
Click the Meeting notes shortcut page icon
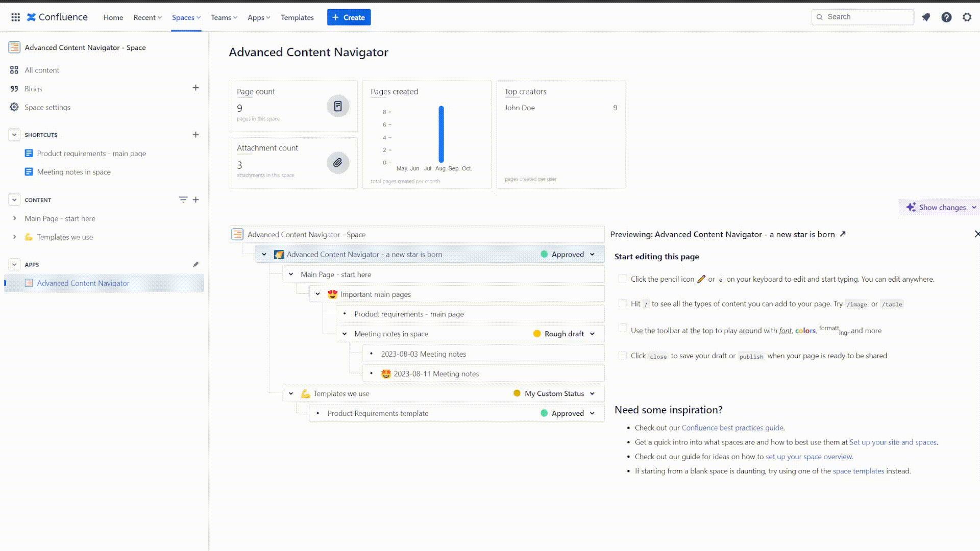tap(29, 172)
